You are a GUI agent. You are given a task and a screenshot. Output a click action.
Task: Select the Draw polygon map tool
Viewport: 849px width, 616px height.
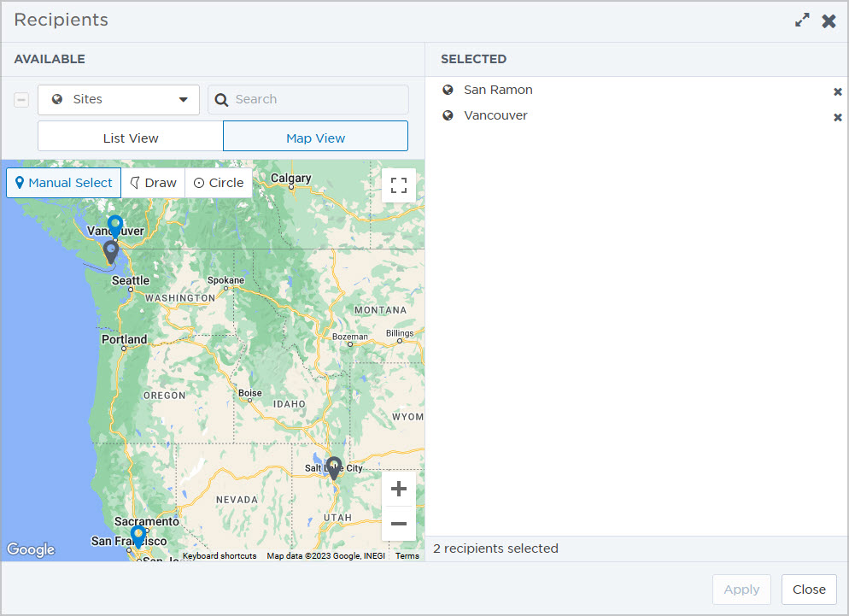[153, 183]
